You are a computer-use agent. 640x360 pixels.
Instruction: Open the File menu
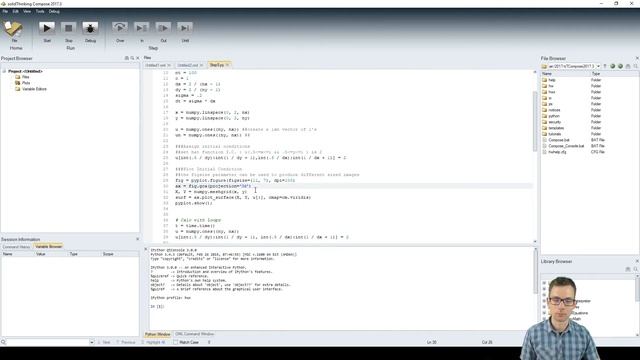[5, 11]
